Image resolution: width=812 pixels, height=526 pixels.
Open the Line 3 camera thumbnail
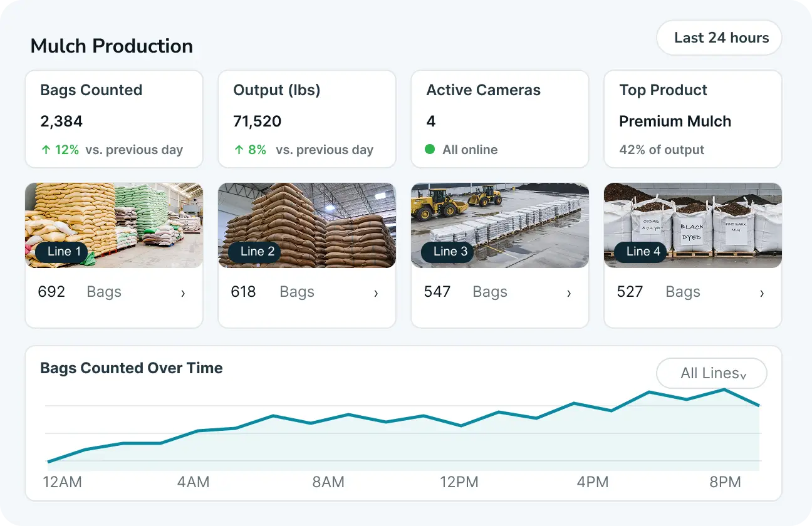tap(500, 225)
